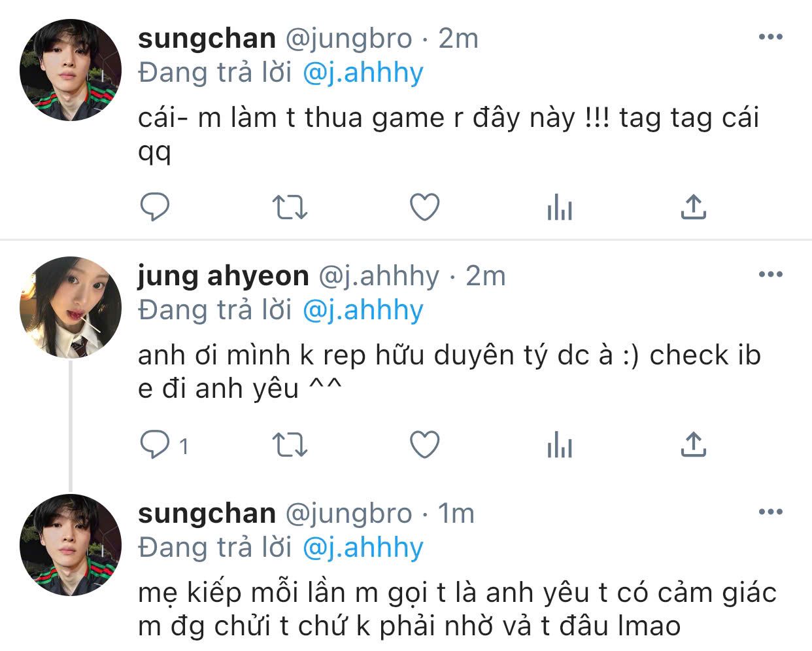Retweet jung ahyeon's tweet
This screenshot has height=651, width=812.
289,446
